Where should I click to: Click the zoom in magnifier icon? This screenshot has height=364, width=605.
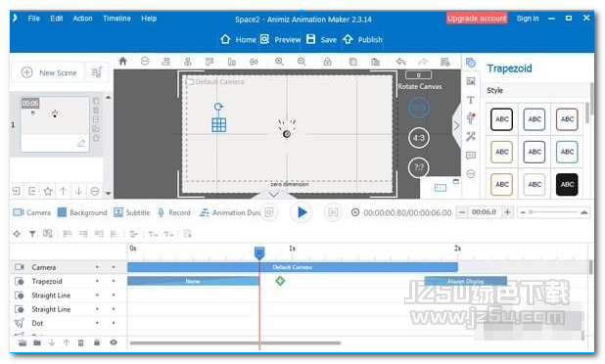pyautogui.click(x=279, y=62)
